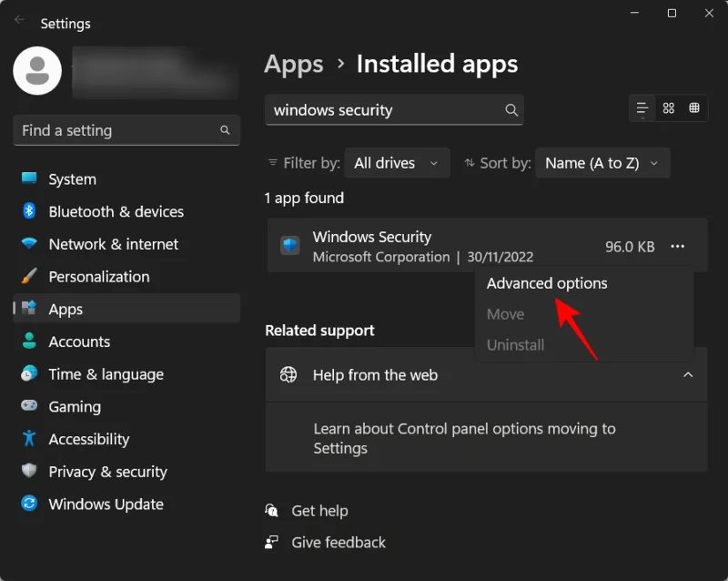Viewport: 728px width, 581px height.
Task: Collapse the Help from the web section
Action: (689, 374)
